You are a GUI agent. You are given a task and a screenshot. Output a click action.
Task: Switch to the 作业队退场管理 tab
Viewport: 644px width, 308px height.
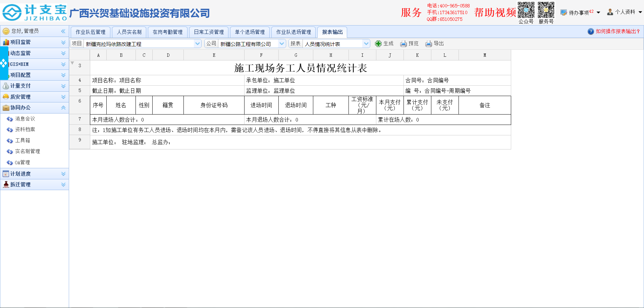pyautogui.click(x=293, y=32)
